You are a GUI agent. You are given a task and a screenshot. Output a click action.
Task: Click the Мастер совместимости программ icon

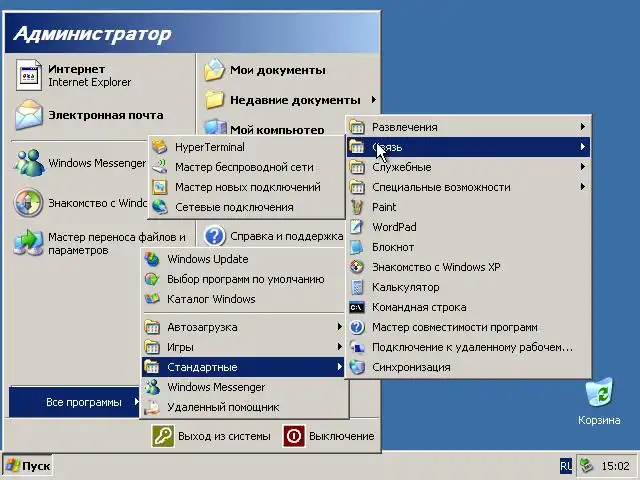(357, 327)
